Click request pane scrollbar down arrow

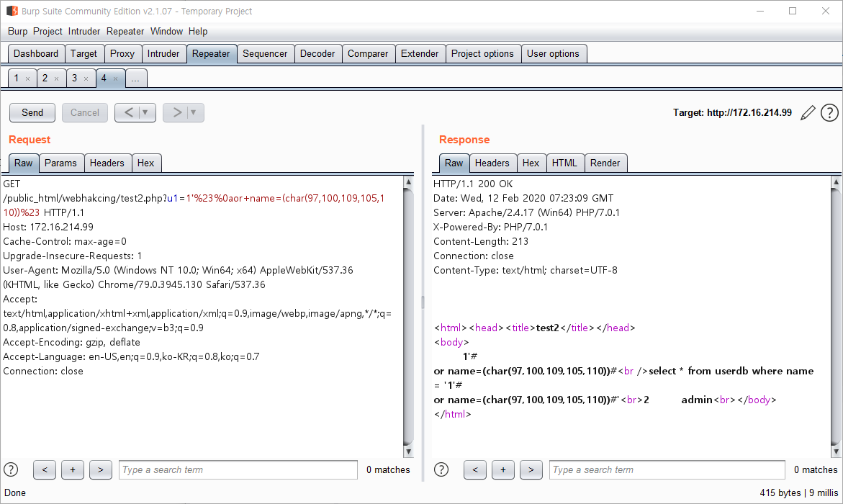pos(409,452)
